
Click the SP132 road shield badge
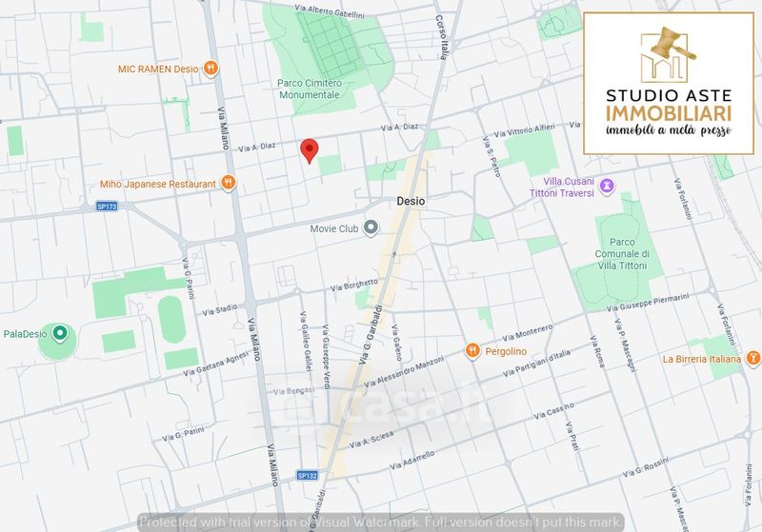[x=307, y=476]
